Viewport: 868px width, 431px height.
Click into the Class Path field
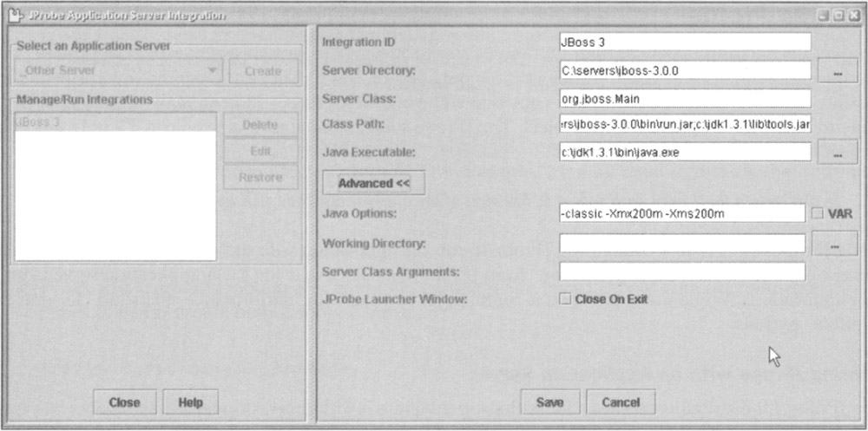[685, 126]
